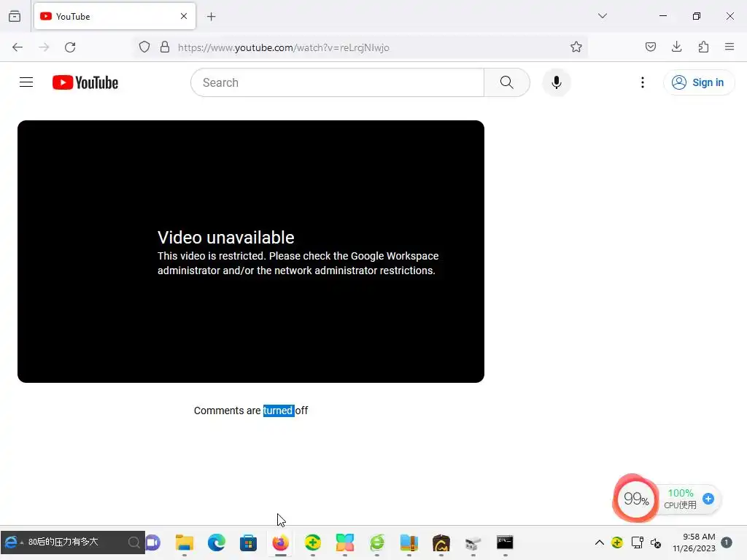Click the muted volume tray icon
The width and height of the screenshot is (747, 560).
pyautogui.click(x=656, y=542)
